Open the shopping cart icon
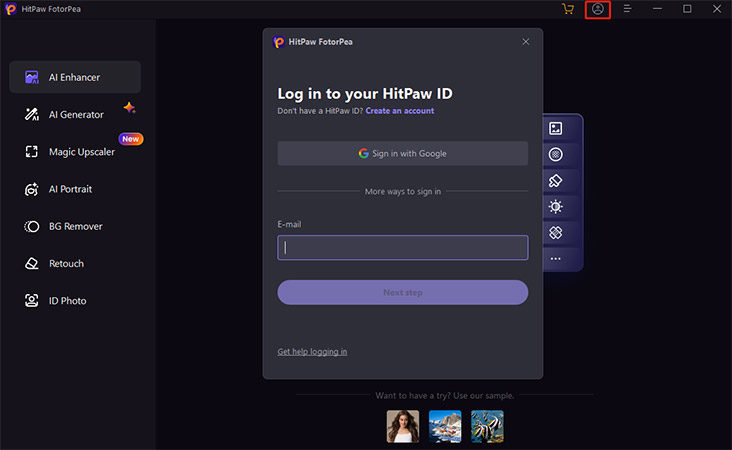The image size is (732, 450). click(568, 9)
